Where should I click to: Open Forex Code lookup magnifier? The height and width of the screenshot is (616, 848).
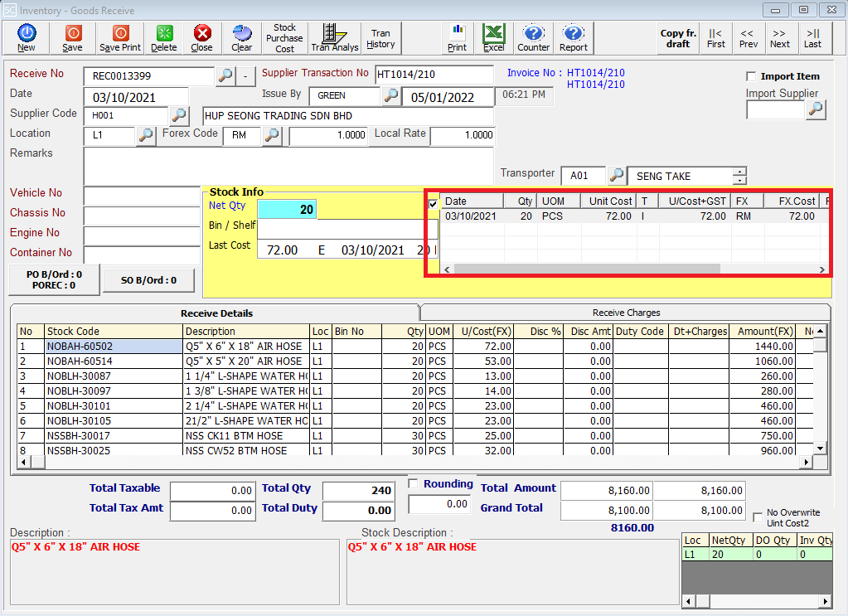coord(272,135)
